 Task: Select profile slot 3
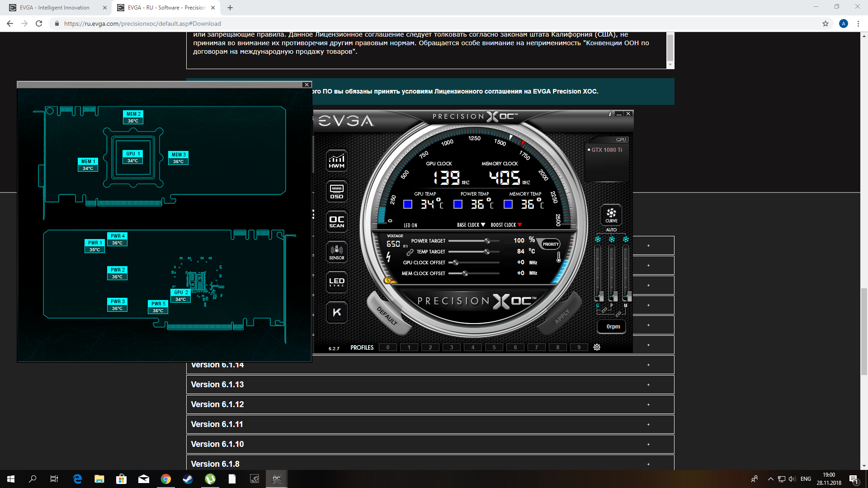(x=451, y=347)
